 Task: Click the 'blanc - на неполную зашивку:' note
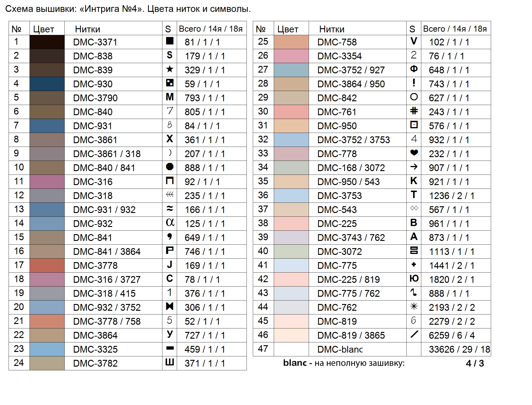point(344,363)
